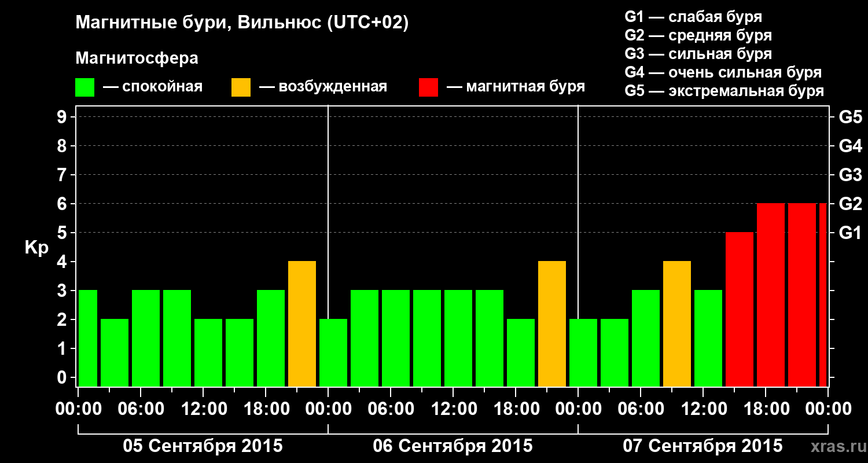Click the orange Kp 4 bar on 5 September
The image size is (868, 463).
tap(302, 324)
